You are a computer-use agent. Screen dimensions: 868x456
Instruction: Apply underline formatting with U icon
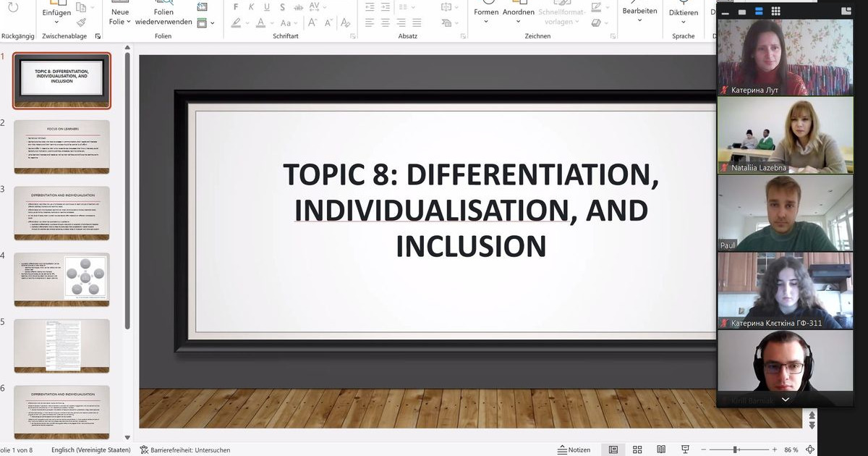click(x=265, y=7)
